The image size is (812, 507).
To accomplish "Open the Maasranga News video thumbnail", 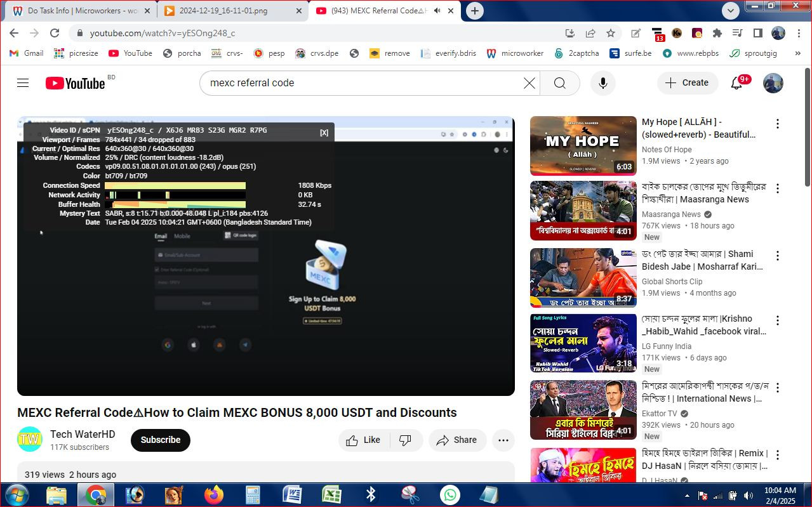I will click(x=583, y=211).
